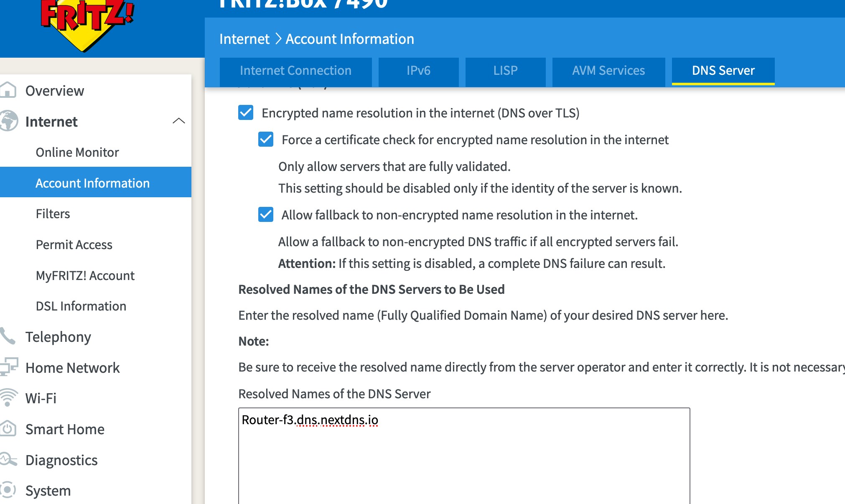845x504 pixels.
Task: Uncheck Force a certificate check option
Action: (266, 140)
